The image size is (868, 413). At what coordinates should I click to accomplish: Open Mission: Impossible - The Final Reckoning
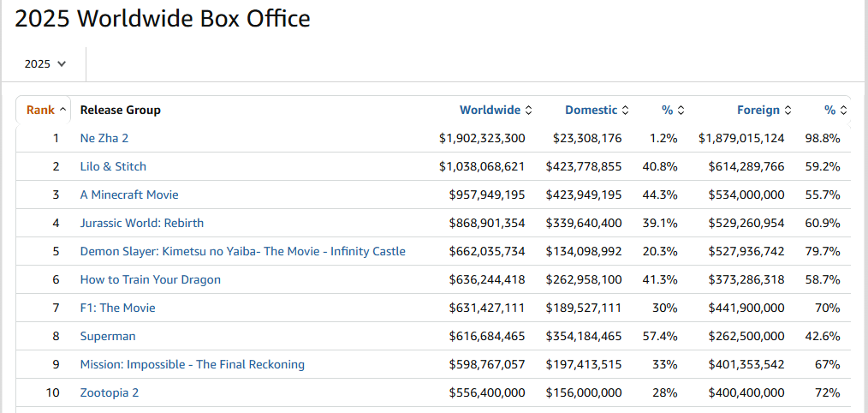[x=193, y=364]
